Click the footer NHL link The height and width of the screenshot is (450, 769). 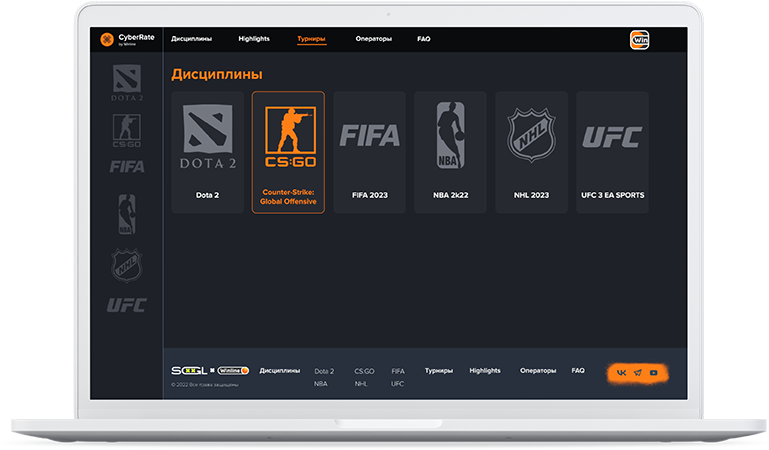click(x=361, y=384)
